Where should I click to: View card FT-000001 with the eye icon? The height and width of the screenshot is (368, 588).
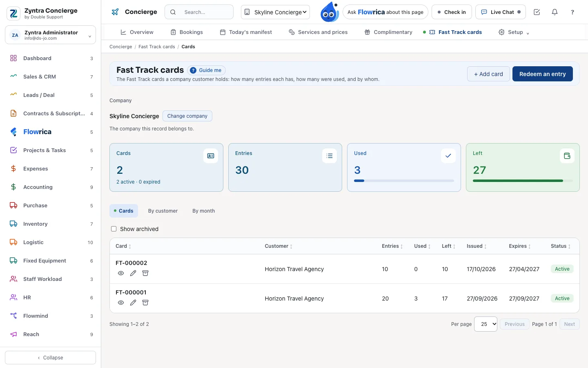(121, 303)
